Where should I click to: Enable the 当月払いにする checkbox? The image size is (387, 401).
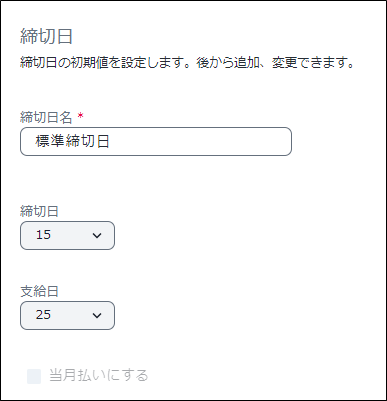point(34,376)
